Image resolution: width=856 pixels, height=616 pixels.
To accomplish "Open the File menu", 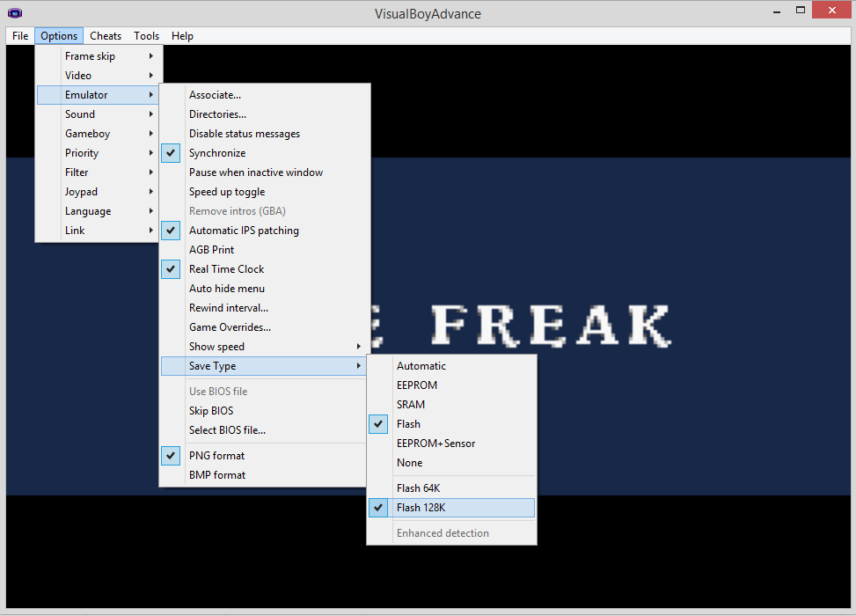I will point(20,36).
